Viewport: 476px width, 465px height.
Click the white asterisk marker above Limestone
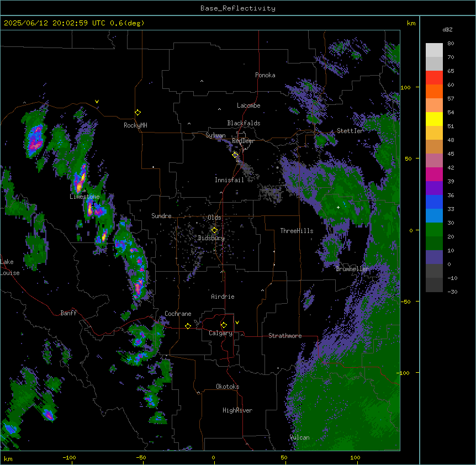pos(84,191)
